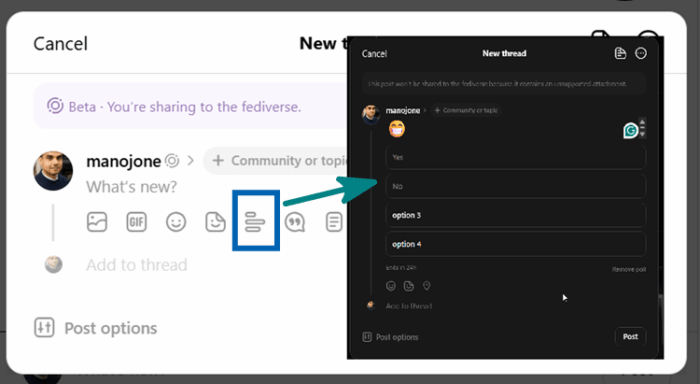Cancel the light-mode new thread dialog

[60, 44]
